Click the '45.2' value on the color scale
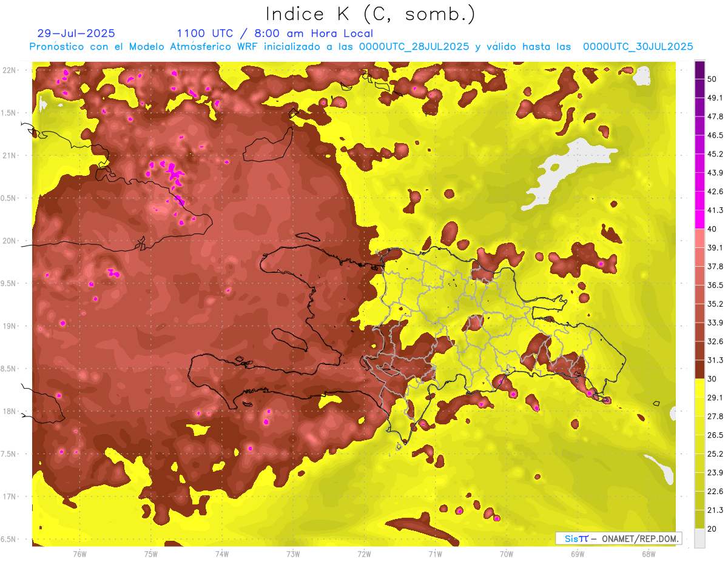Image resolution: width=728 pixels, height=562 pixels. click(715, 154)
